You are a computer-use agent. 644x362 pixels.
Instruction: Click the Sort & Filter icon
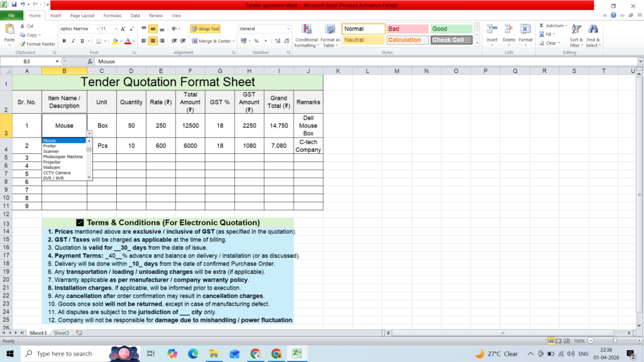[x=576, y=30]
